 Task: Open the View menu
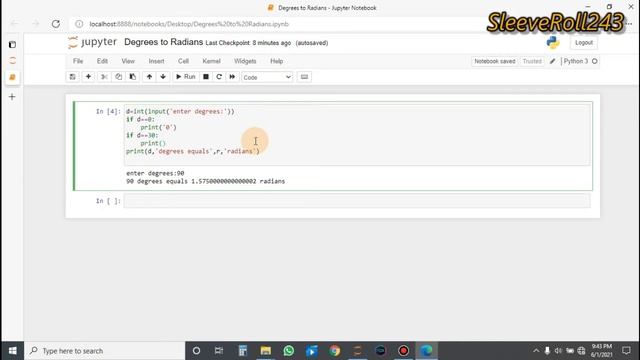(x=128, y=61)
